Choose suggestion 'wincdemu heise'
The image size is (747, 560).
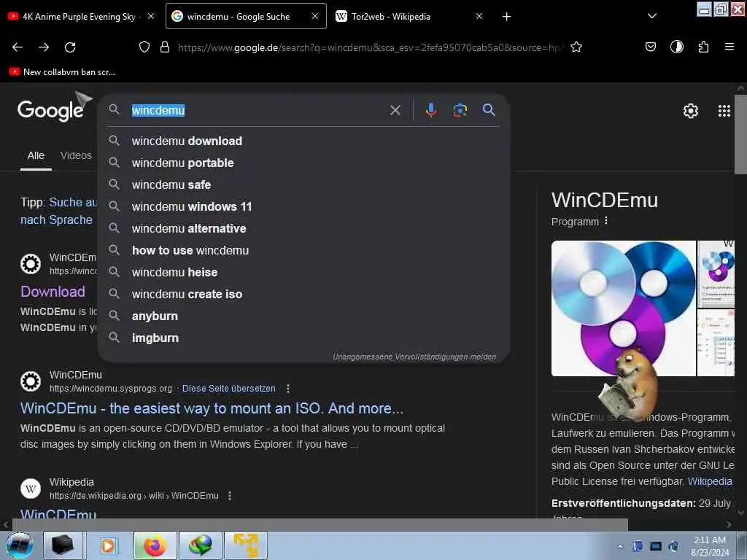pyautogui.click(x=303, y=273)
